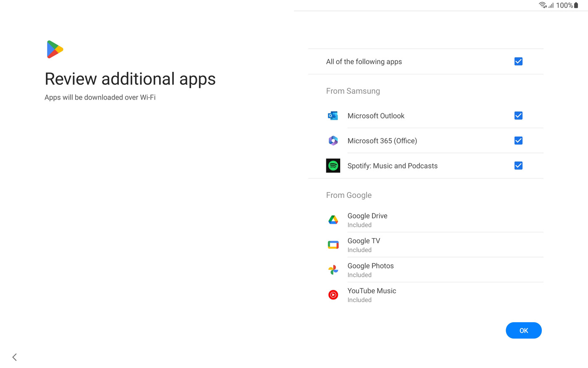Select the 'From Samsung' section header
The height and width of the screenshot is (368, 588).
(x=353, y=91)
